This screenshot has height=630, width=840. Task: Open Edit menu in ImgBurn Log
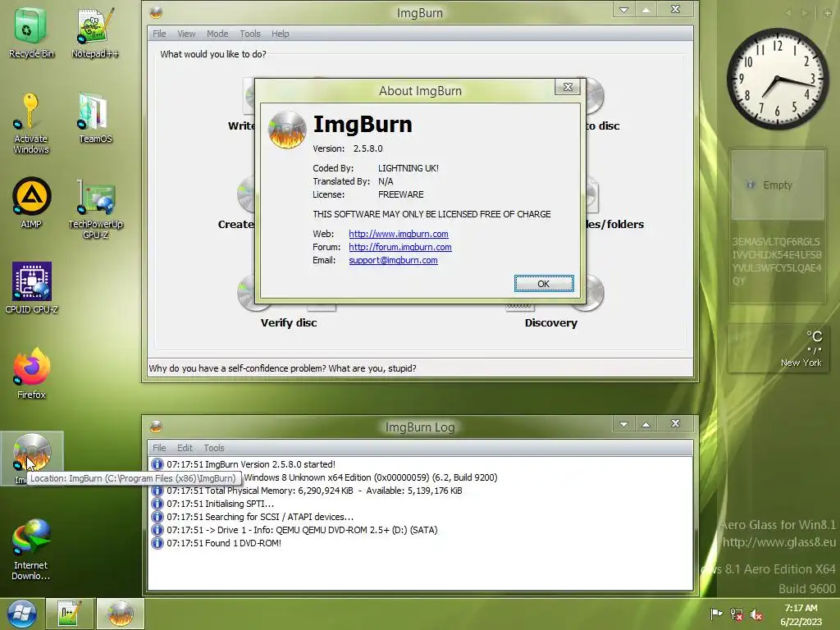tap(185, 448)
